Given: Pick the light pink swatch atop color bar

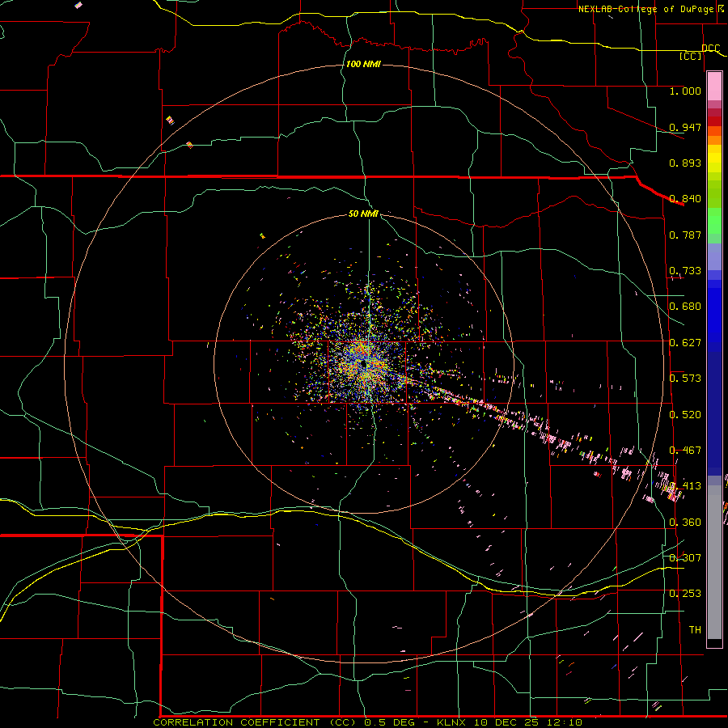Looking at the screenshot, I should click(x=714, y=86).
